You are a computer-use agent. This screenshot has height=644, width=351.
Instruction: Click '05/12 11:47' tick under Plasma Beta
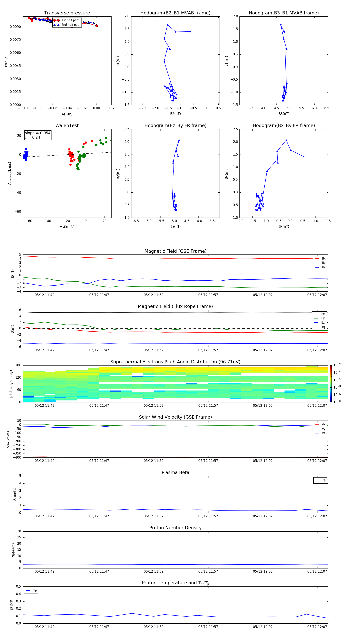tap(99, 516)
